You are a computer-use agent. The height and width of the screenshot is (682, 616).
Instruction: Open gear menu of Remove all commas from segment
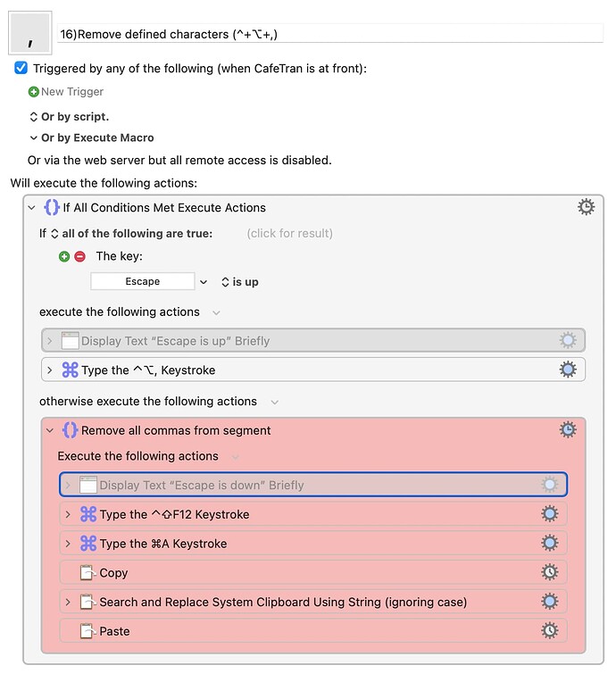point(568,429)
